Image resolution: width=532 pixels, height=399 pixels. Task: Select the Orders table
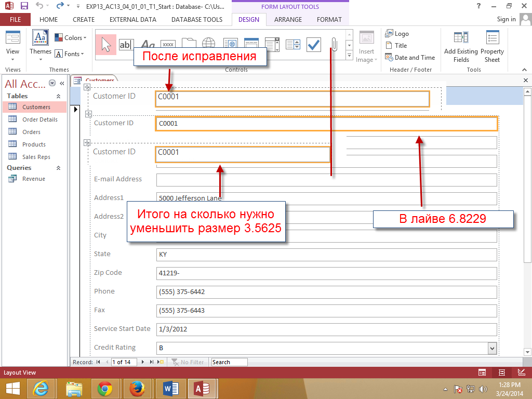(35, 132)
